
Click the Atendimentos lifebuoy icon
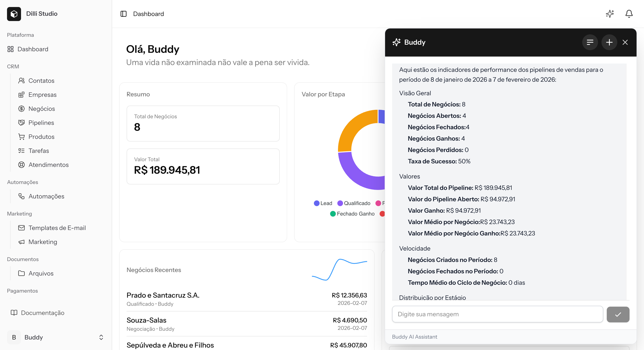click(21, 164)
